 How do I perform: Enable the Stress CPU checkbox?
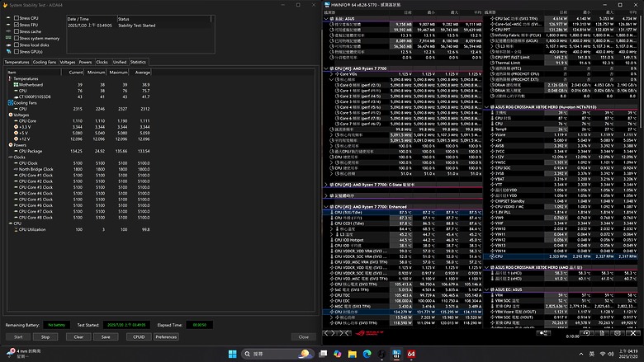pyautogui.click(x=17, y=18)
